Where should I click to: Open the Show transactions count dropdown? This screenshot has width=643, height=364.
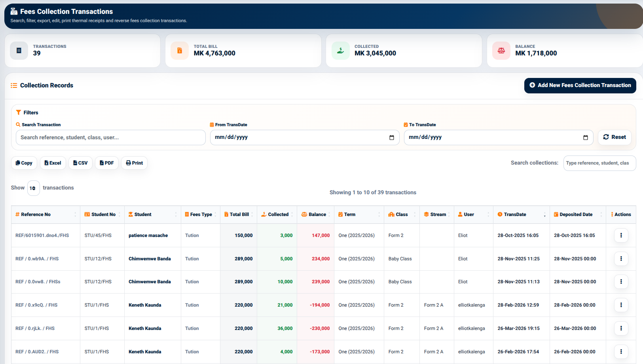[33, 188]
